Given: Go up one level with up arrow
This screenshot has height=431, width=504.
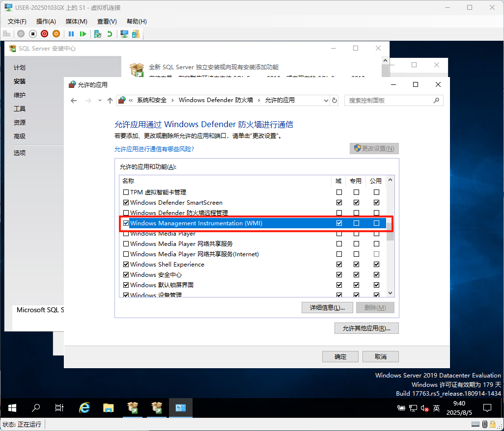Looking at the screenshot, I should tap(110, 101).
